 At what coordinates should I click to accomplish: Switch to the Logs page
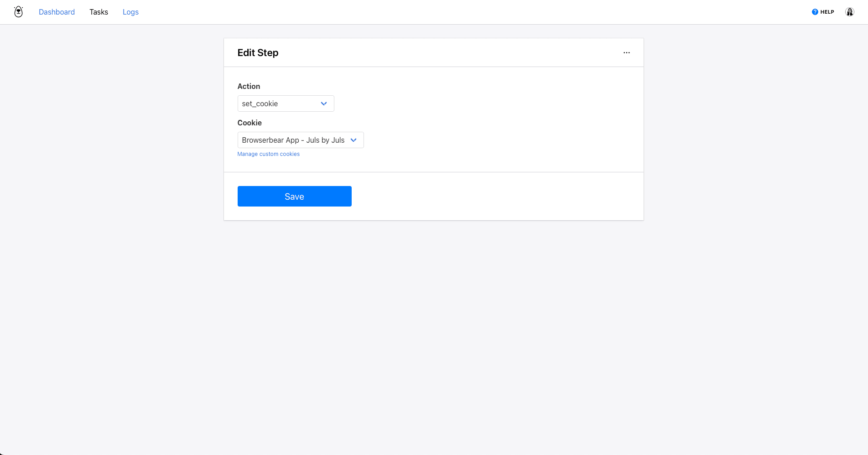coord(130,12)
